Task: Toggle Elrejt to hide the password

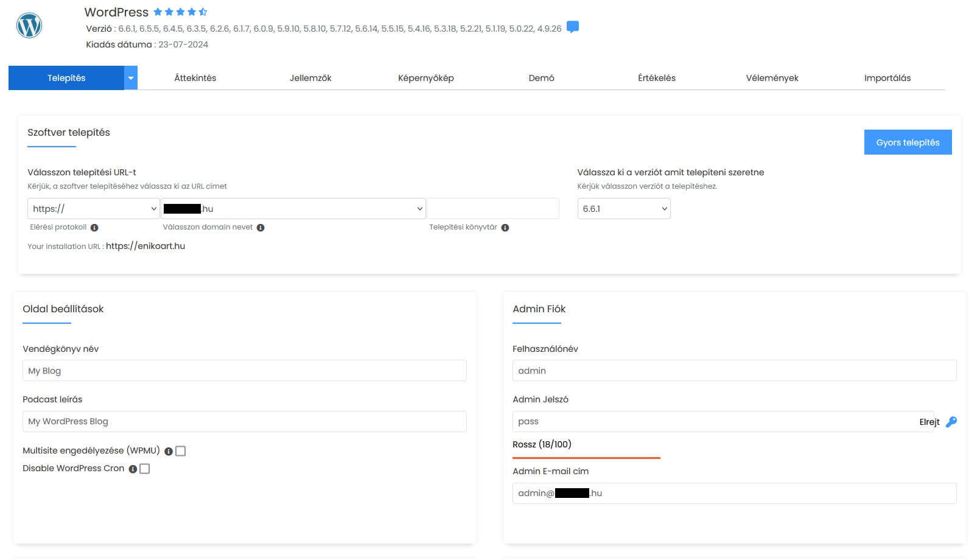Action: click(x=929, y=421)
